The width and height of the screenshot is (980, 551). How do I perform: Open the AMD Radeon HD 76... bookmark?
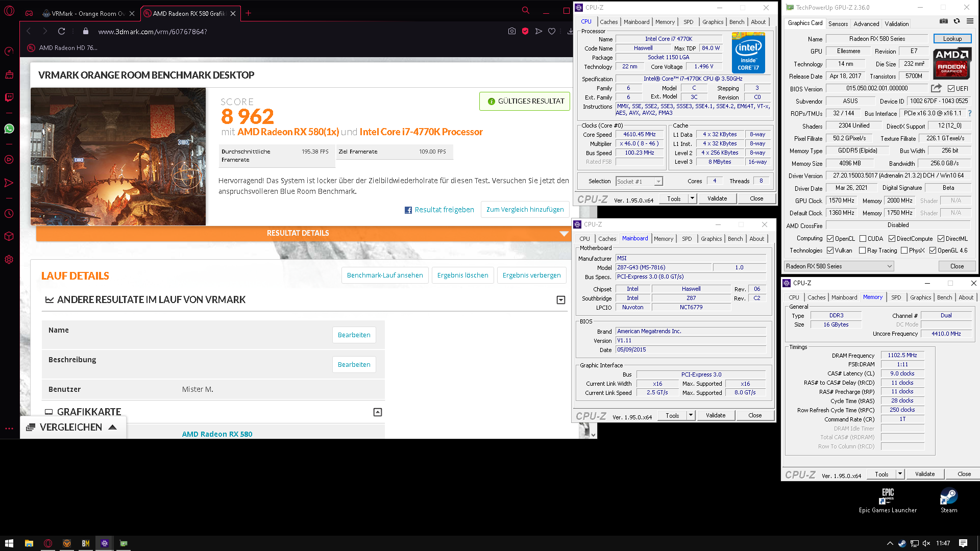point(62,48)
